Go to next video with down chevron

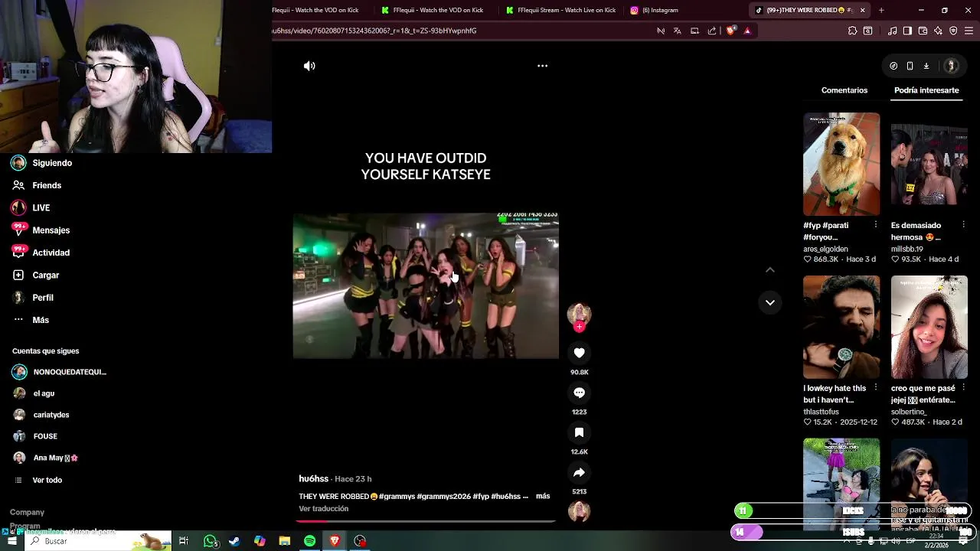click(770, 302)
